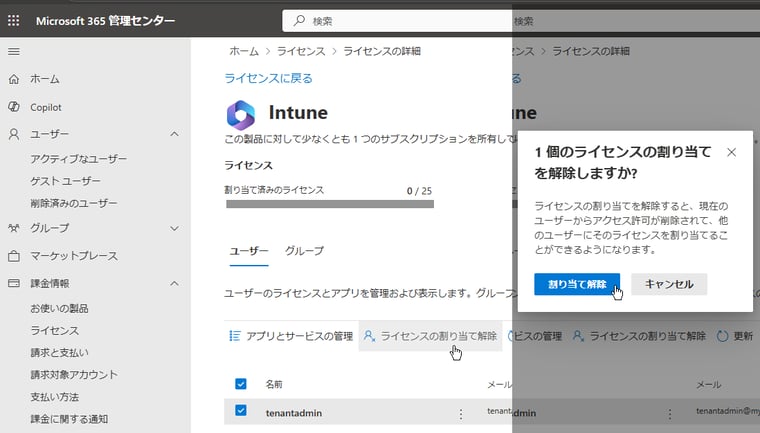
Task: Click the left ライセンスの割り当て解除 toolbar button
Action: coord(430,336)
